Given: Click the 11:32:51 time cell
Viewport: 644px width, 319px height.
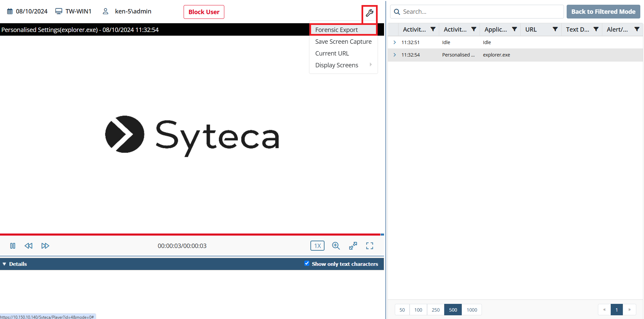Looking at the screenshot, I should [x=410, y=42].
